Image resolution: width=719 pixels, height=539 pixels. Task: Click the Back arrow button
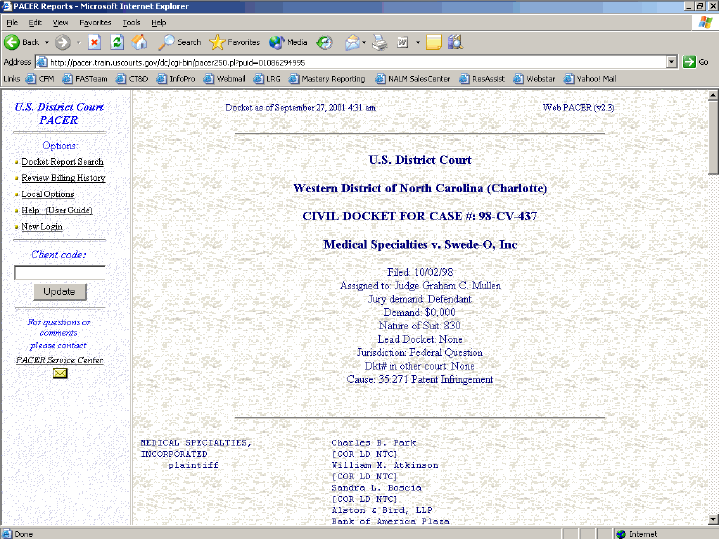coord(22,43)
